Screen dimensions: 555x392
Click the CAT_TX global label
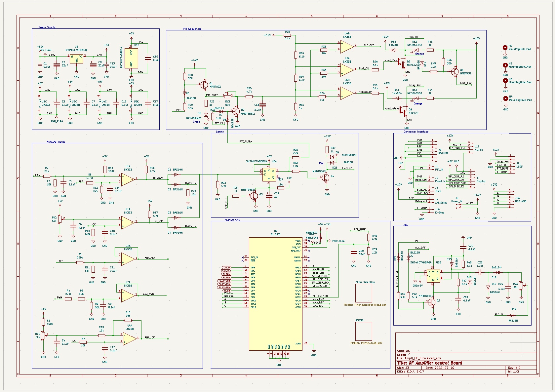(x=227, y=267)
